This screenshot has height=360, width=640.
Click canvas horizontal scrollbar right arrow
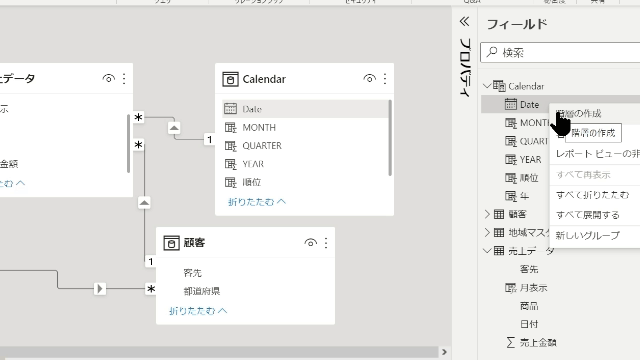pyautogui.click(x=444, y=352)
